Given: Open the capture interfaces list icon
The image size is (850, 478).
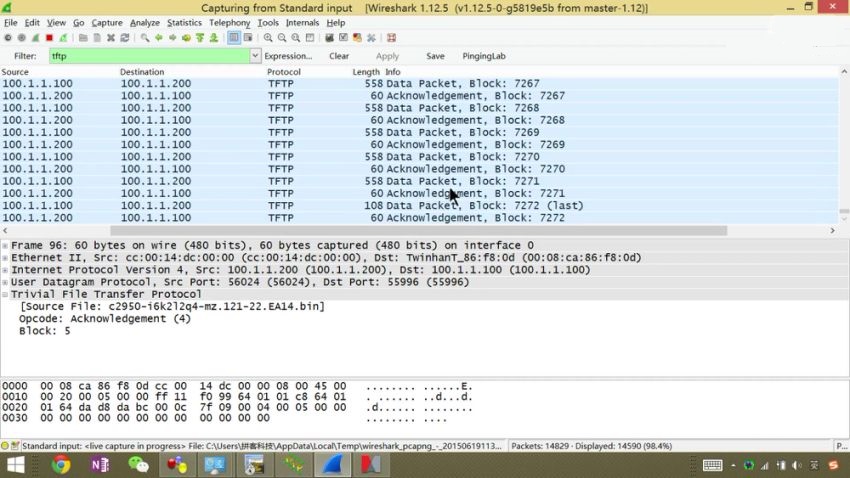Looking at the screenshot, I should point(8,38).
